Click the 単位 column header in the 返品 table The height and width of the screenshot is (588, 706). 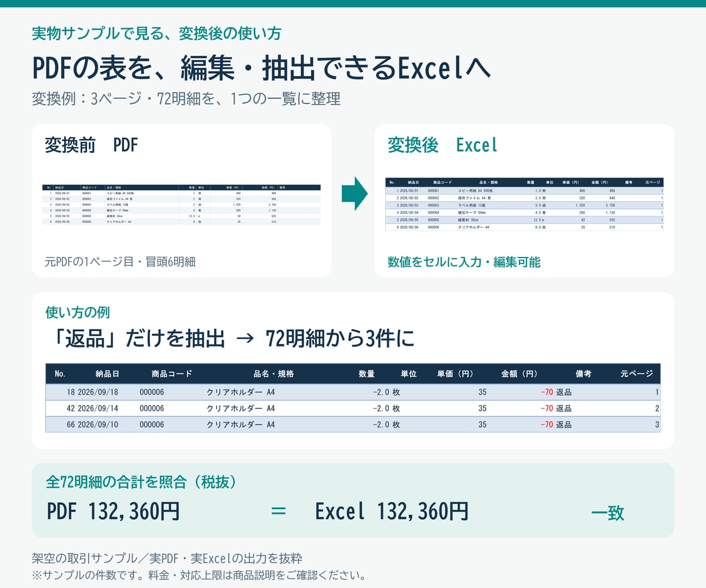pos(409,373)
